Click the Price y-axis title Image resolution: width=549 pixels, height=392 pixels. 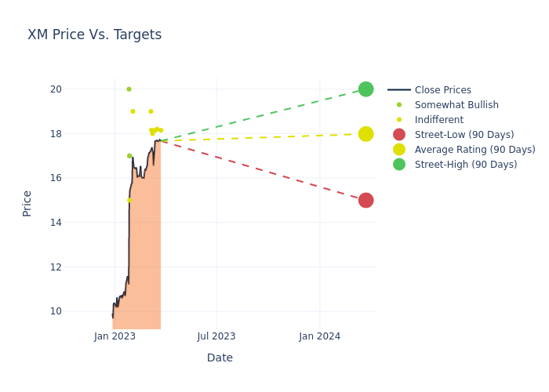point(27,203)
